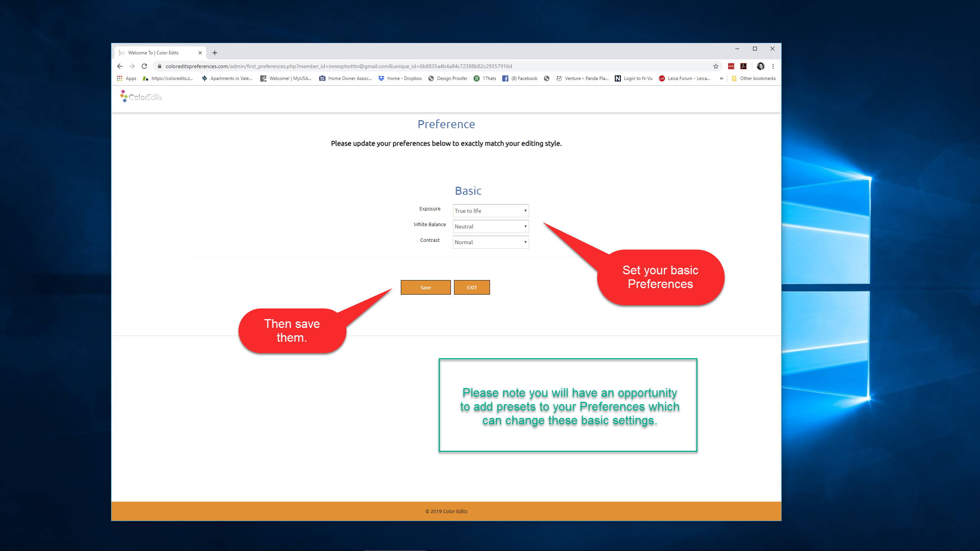Viewport: 980px width, 551px height.
Task: Click the White Balance label
Action: click(430, 225)
